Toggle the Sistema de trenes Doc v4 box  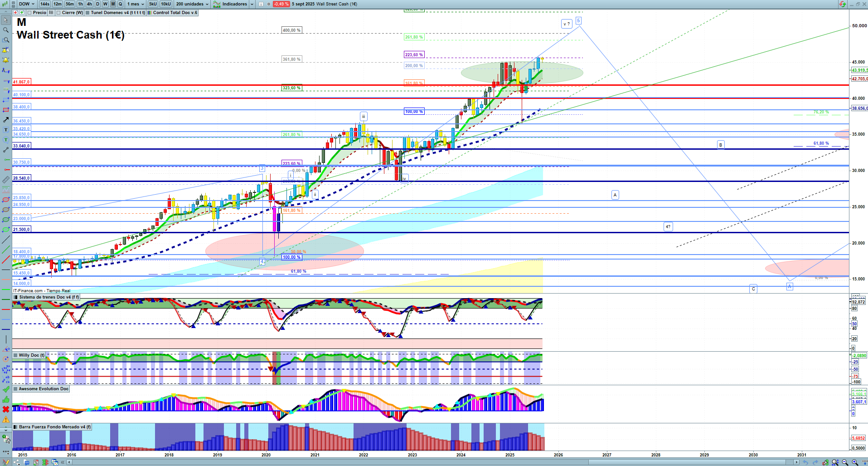click(x=16, y=297)
